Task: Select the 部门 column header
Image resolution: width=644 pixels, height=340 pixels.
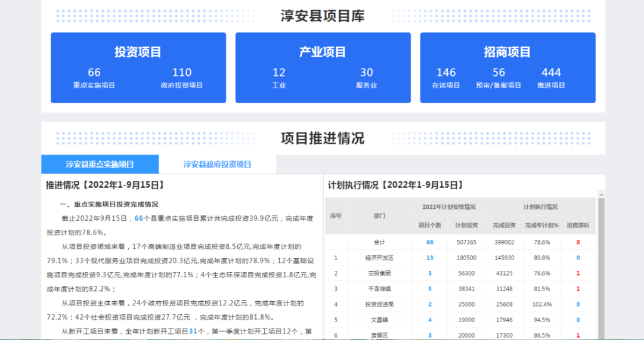Action: [x=379, y=216]
